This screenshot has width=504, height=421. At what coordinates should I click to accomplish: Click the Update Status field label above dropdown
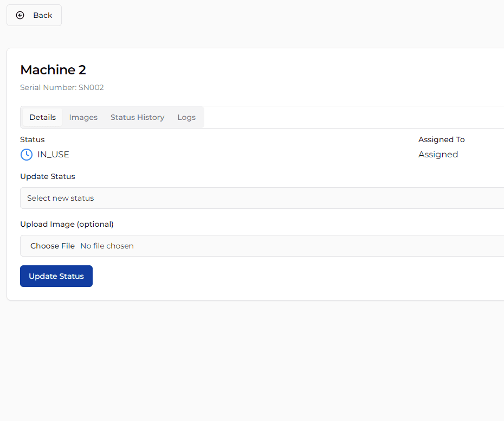[x=48, y=176]
